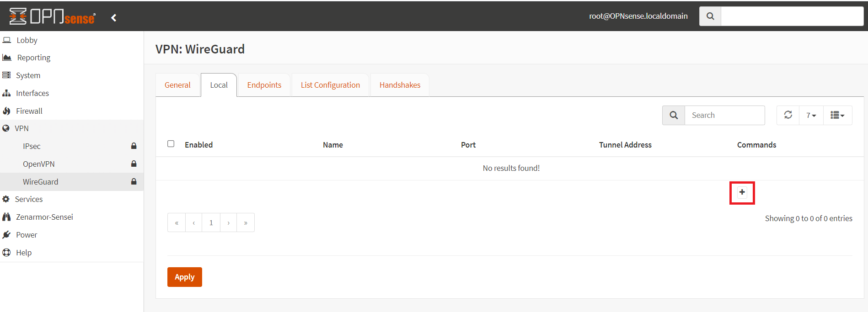Click the magnifier icon in top bar
Screen dimensions: 868x312
710,16
